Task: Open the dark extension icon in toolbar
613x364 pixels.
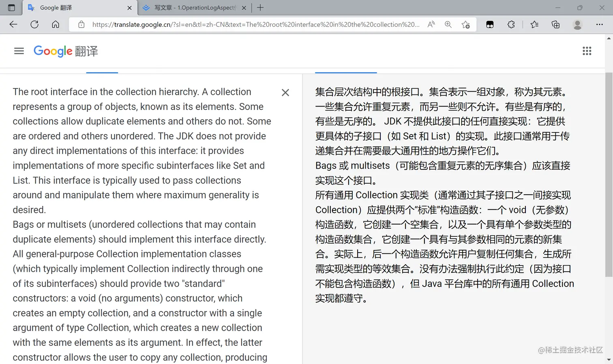Action: [490, 24]
